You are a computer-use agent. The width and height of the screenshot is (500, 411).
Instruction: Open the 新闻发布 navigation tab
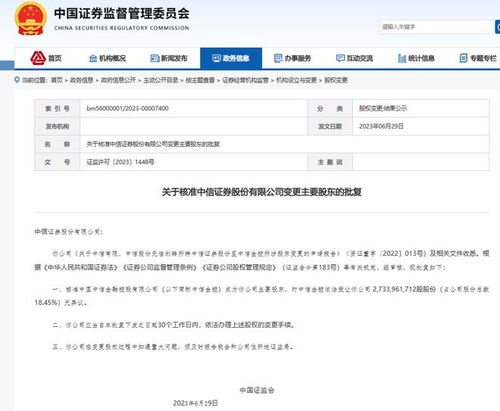coord(169,58)
